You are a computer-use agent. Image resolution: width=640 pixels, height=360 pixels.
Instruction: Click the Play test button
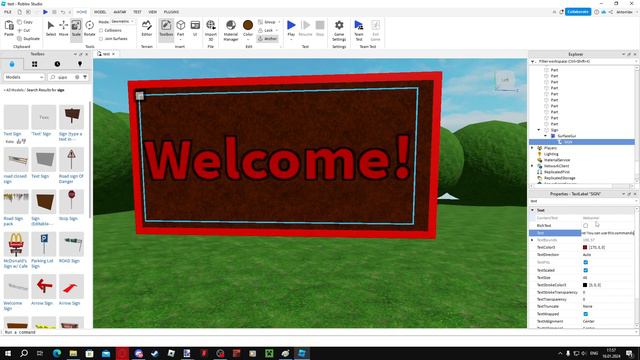click(x=291, y=29)
